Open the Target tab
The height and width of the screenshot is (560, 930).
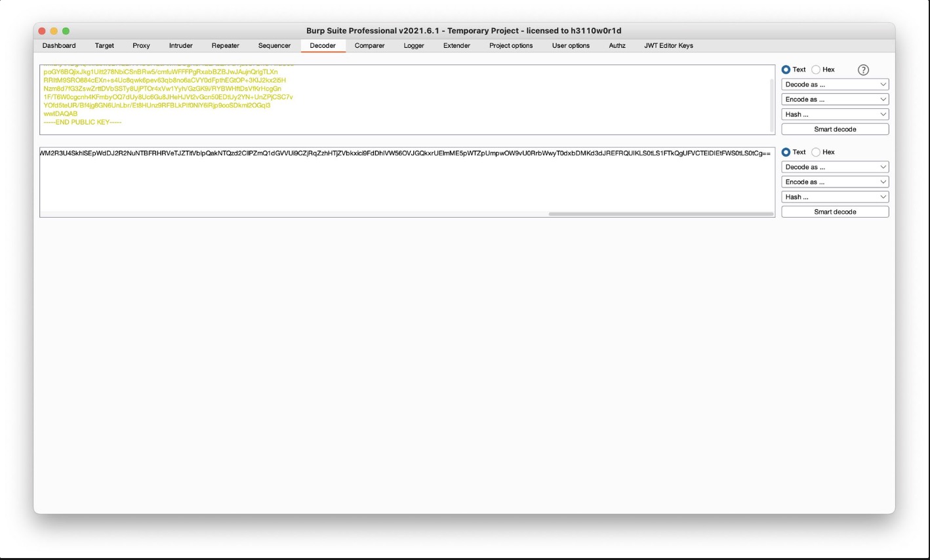tap(104, 46)
